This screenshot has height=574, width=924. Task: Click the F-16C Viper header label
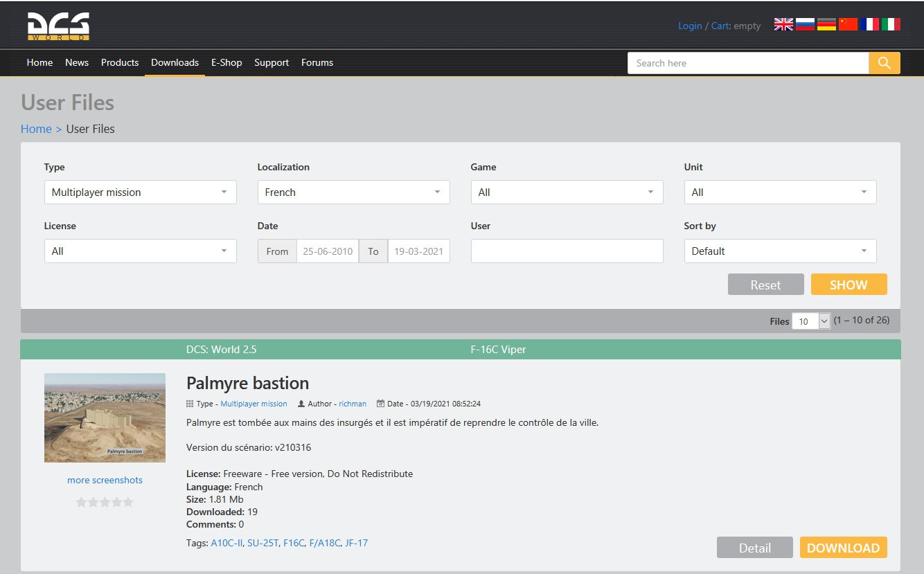498,350
